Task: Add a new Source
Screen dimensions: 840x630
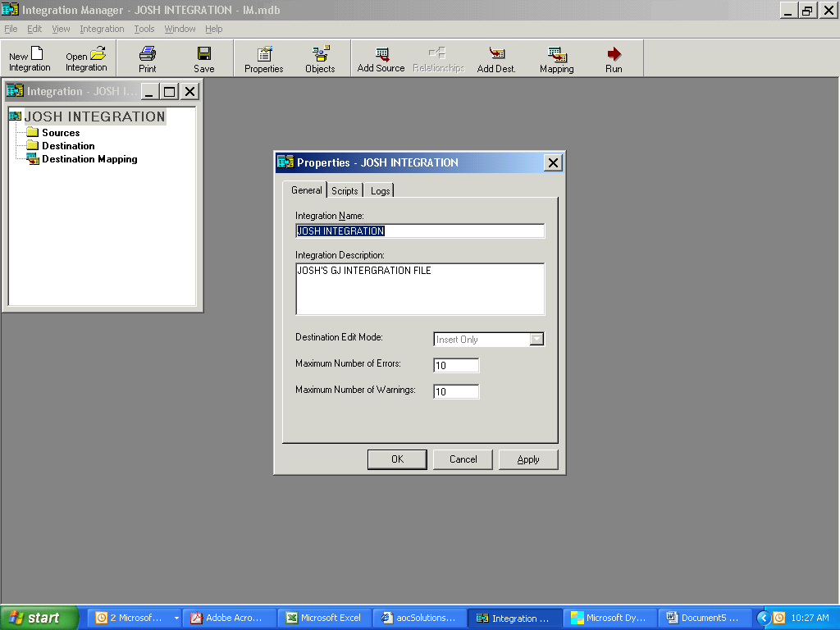Action: point(380,57)
